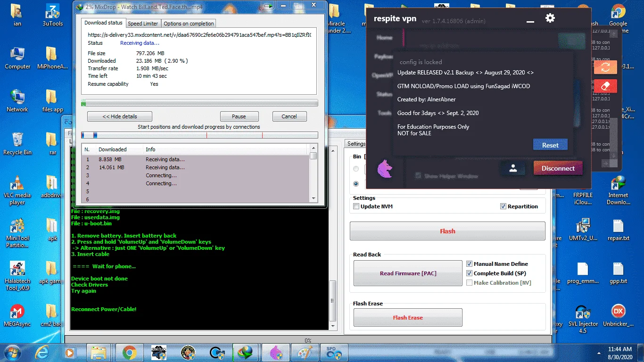644x362 pixels.
Task: Select Internet Download Manager desktop shortcut
Action: tap(618, 190)
